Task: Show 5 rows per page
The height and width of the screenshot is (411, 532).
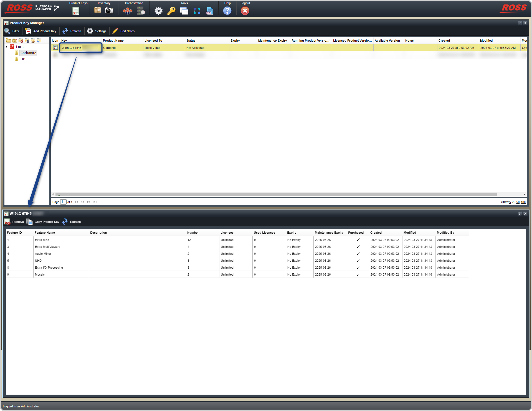Action: point(510,202)
